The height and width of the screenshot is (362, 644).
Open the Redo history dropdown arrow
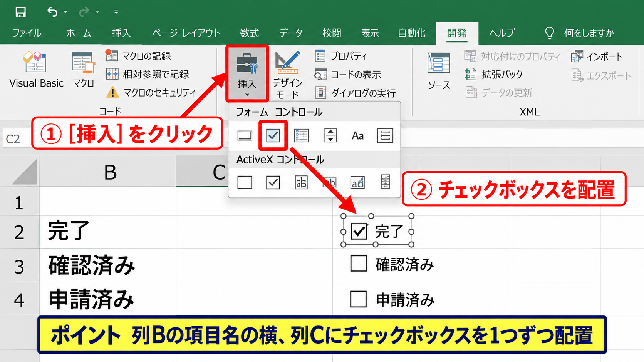(x=97, y=12)
